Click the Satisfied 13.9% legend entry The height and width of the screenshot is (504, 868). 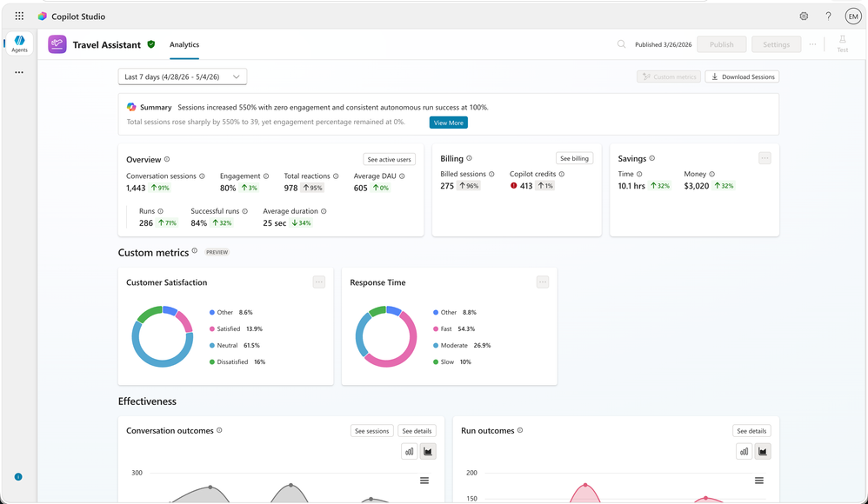237,328
